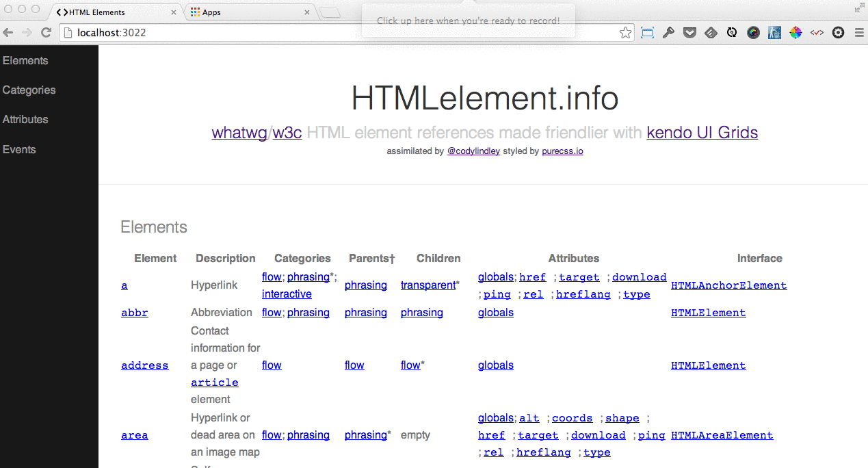The width and height of the screenshot is (868, 468).
Task: Save the page to Pocket extension
Action: (689, 32)
